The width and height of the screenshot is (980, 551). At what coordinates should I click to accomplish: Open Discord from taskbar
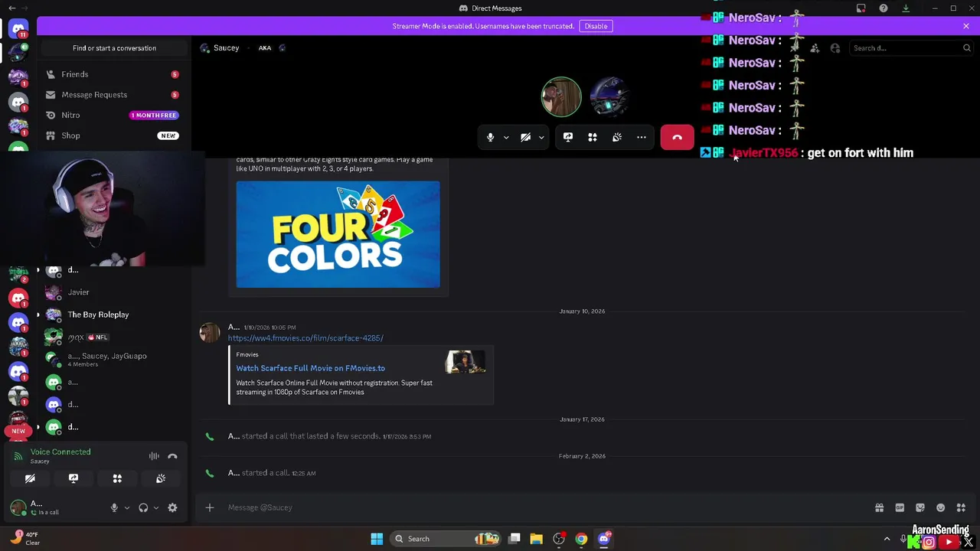click(603, 539)
